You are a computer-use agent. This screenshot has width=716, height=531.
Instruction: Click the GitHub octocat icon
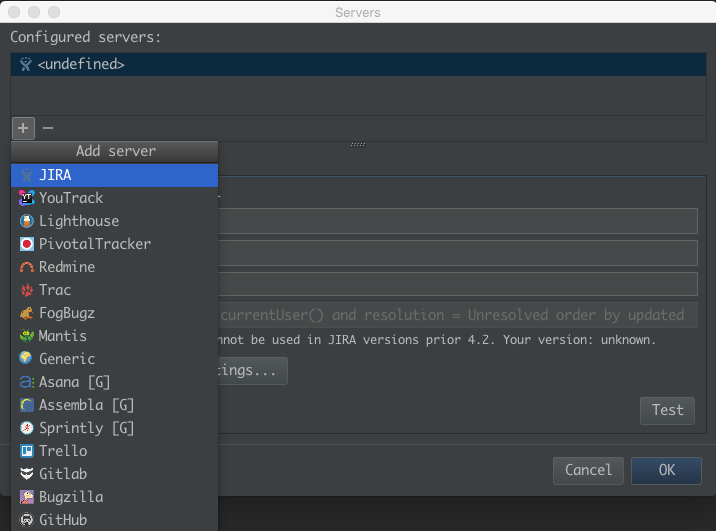(x=26, y=520)
